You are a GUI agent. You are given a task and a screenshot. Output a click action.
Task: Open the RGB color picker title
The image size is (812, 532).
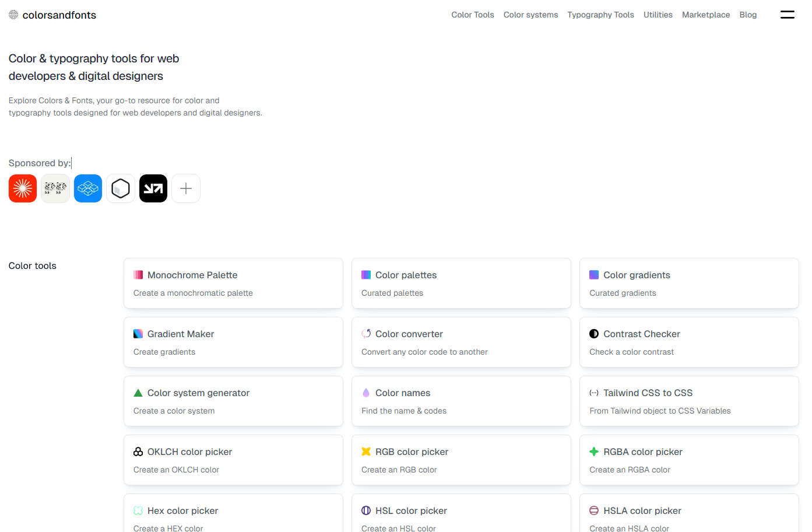[x=412, y=452]
